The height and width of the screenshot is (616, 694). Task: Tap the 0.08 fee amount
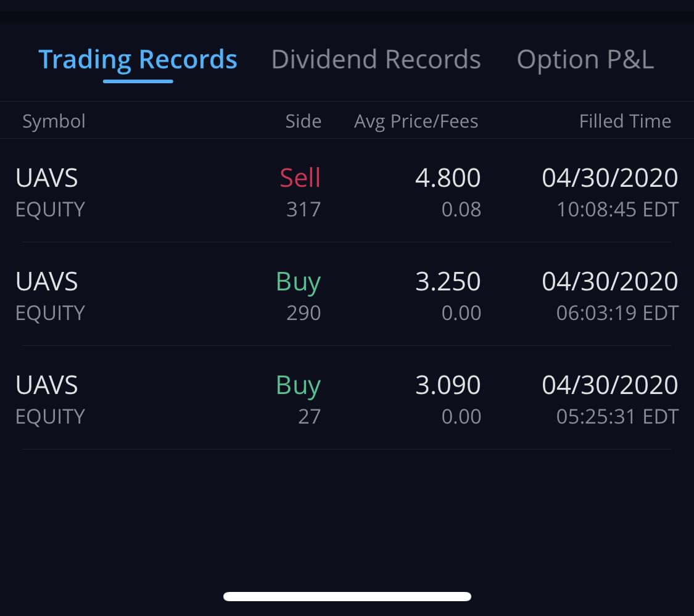click(x=461, y=210)
